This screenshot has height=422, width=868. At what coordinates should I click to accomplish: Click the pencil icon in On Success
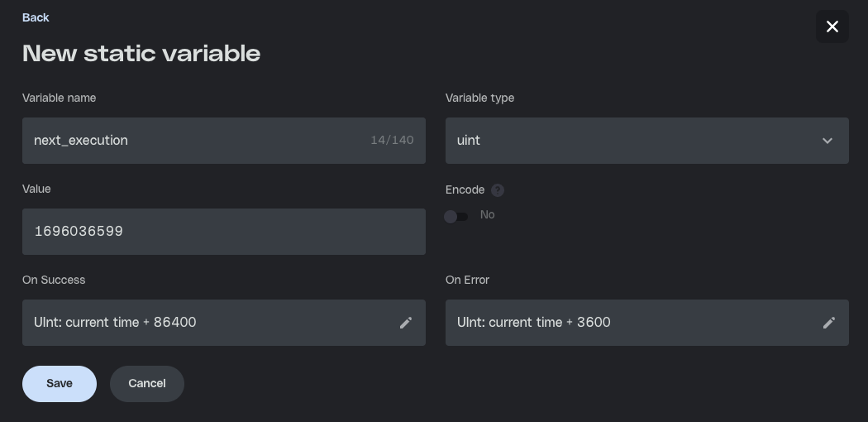(x=406, y=323)
